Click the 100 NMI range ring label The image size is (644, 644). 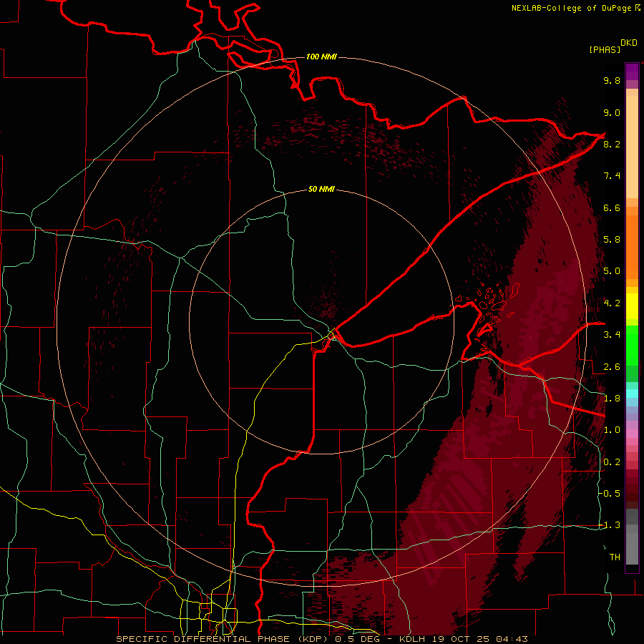tap(321, 57)
